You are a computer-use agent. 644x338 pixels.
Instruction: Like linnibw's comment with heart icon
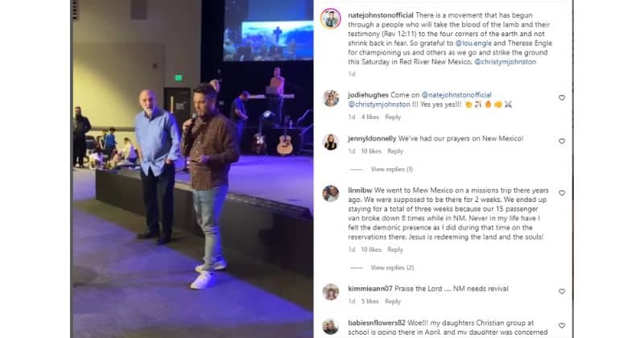pyautogui.click(x=561, y=193)
